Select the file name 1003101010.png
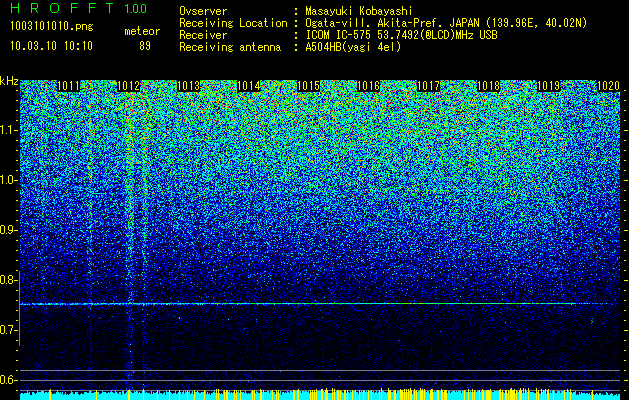 pos(52,27)
